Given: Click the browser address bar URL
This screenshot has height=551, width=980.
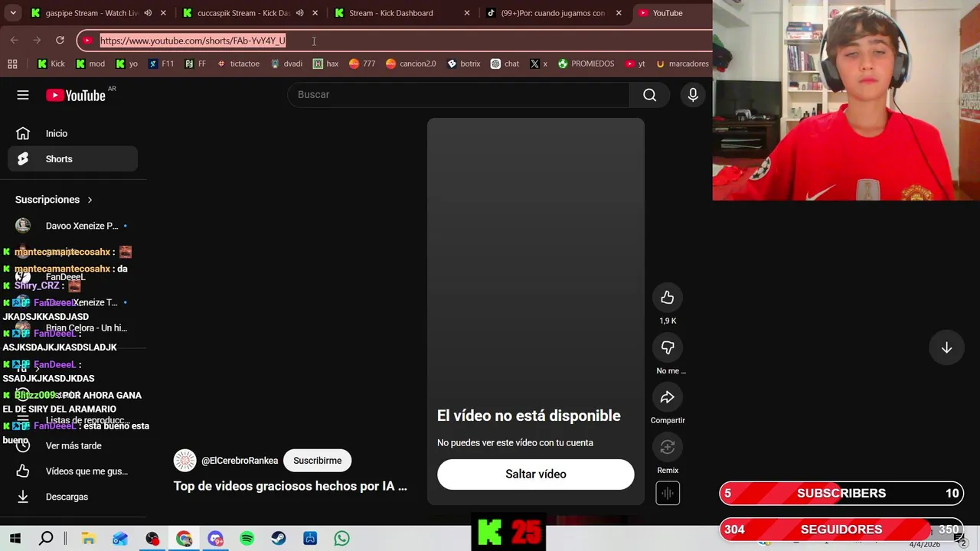Looking at the screenshot, I should pos(193,41).
